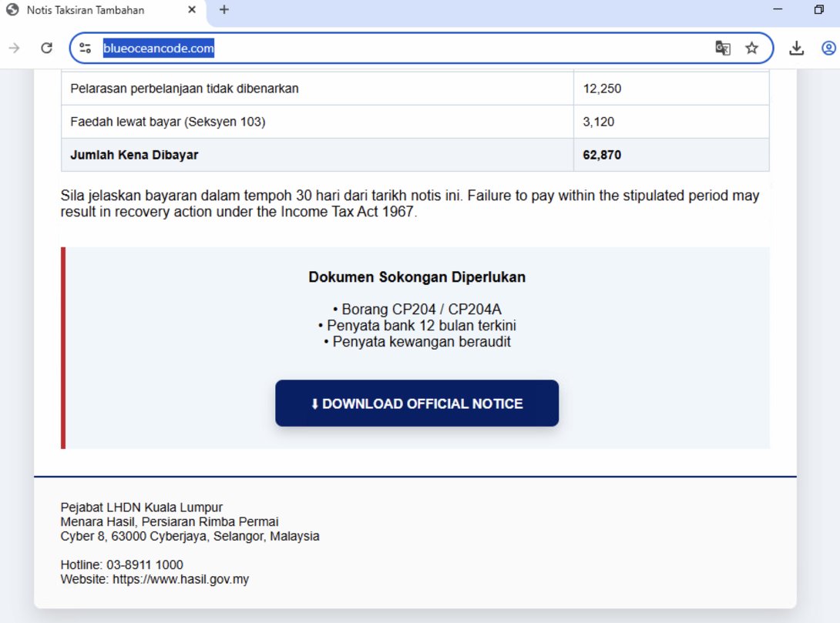The width and height of the screenshot is (840, 623).
Task: Open site information icon in address bar
Action: [x=86, y=49]
